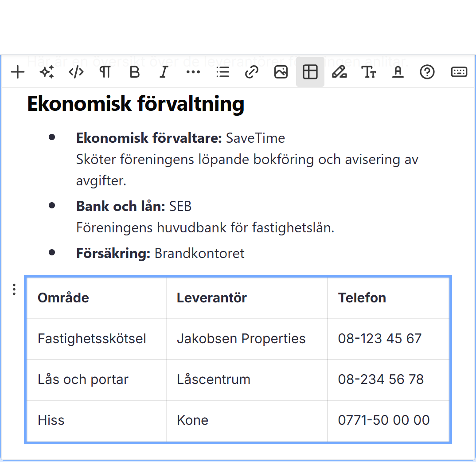Toggle code view with the code brackets icon
The height and width of the screenshot is (462, 476).
pyautogui.click(x=76, y=72)
